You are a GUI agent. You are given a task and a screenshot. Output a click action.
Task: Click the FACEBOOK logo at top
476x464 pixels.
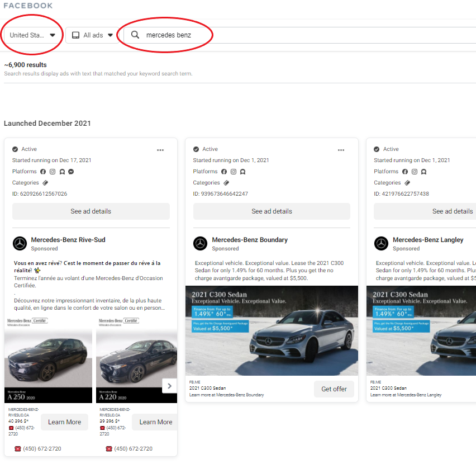click(x=28, y=6)
